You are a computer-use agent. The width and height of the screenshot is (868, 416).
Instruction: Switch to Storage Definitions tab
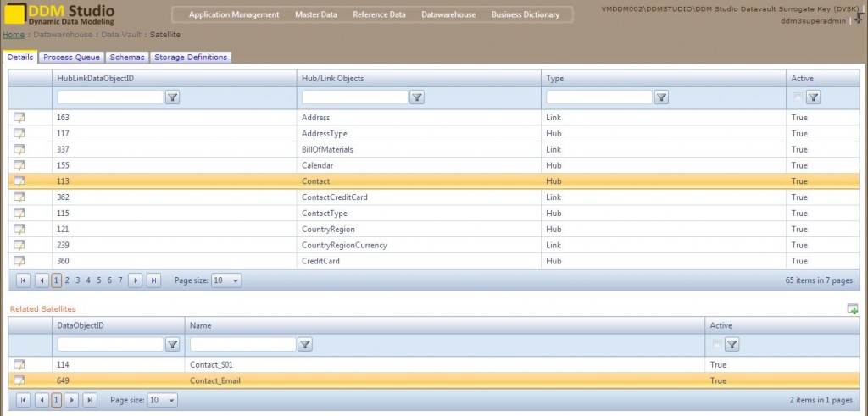point(191,57)
